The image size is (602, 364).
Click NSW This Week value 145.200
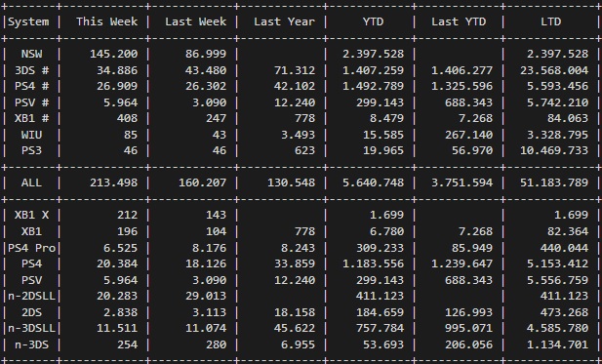tap(113, 54)
